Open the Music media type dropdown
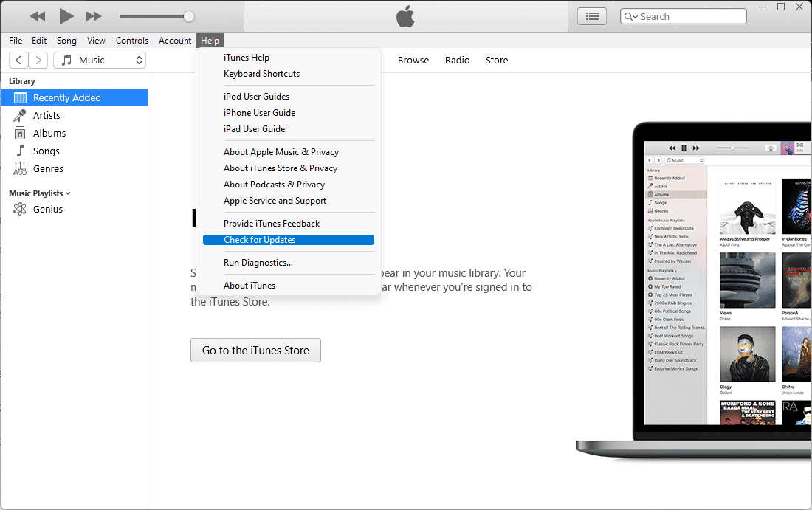 [x=99, y=60]
